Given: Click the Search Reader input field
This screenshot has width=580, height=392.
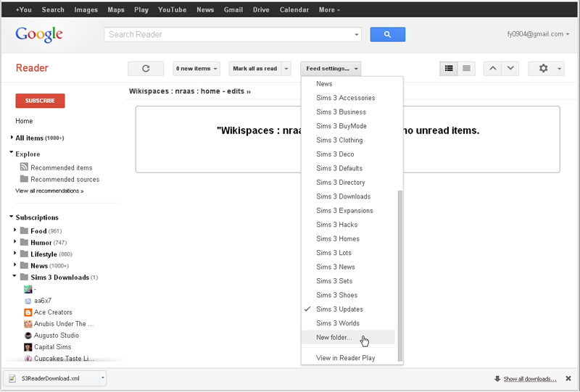Looking at the screenshot, I should (x=229, y=34).
